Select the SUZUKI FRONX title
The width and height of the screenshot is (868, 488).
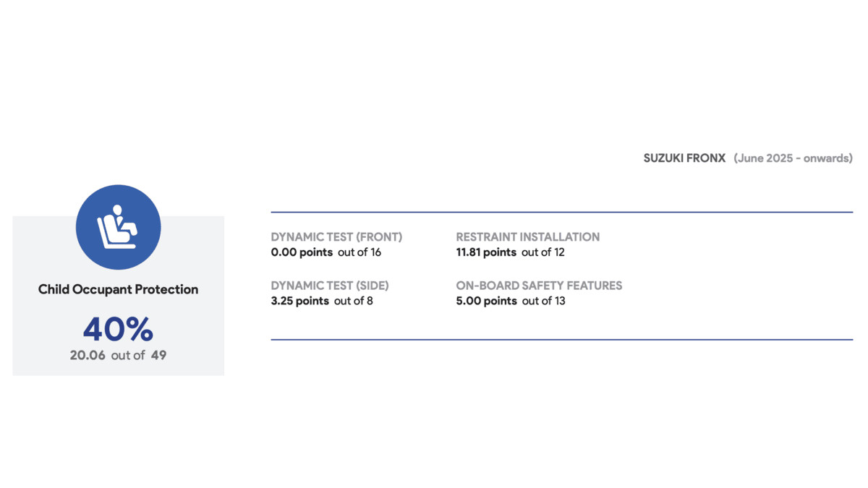[x=684, y=158]
